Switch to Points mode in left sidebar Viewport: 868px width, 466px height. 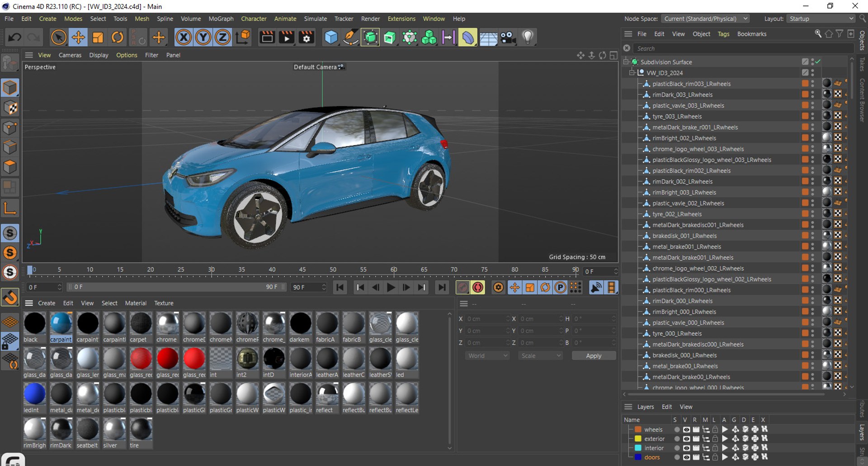pos(10,127)
